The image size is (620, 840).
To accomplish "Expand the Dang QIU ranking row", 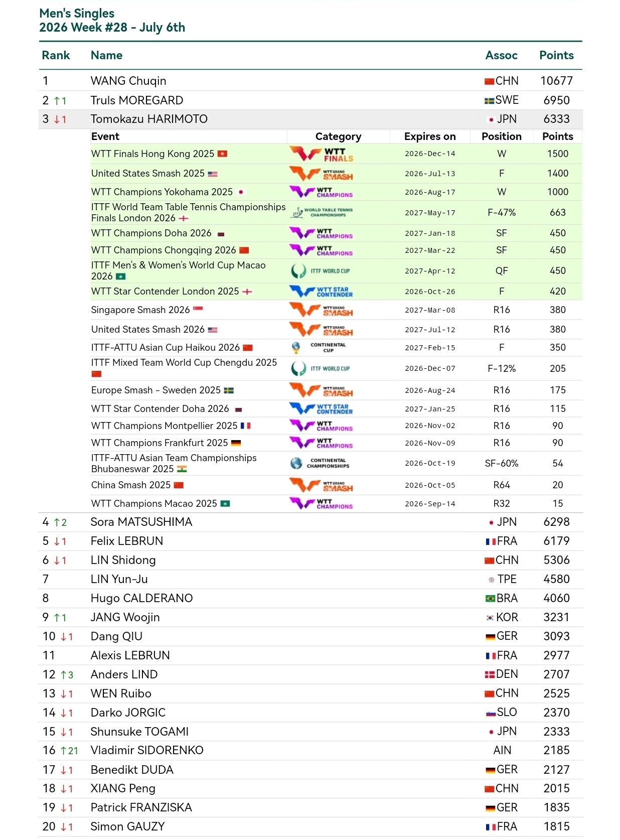I will [311, 637].
